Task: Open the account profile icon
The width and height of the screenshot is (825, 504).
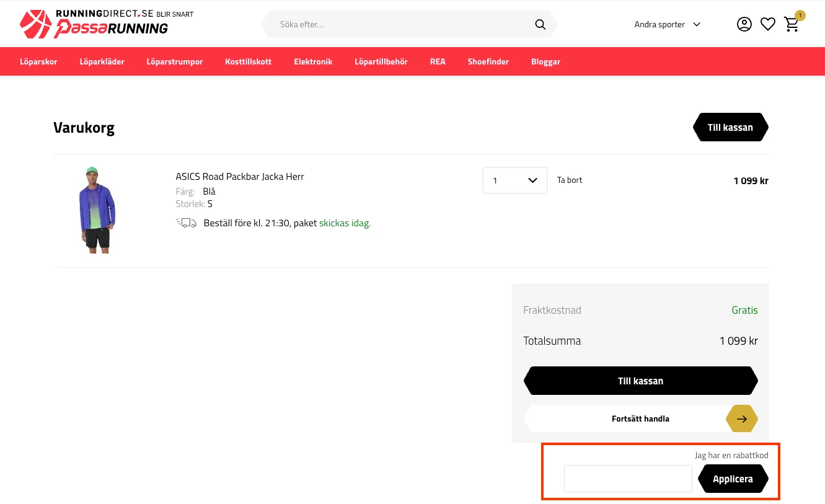Action: click(x=744, y=24)
